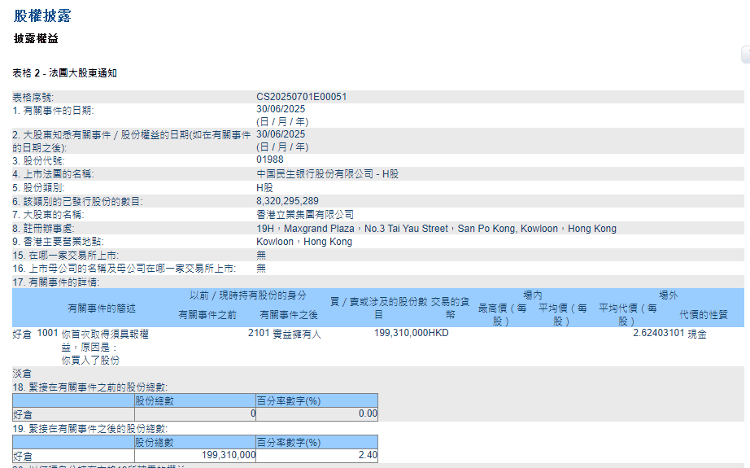
Task: Select the '買 / 賣或涉及的股份數目' header
Action: (378, 308)
